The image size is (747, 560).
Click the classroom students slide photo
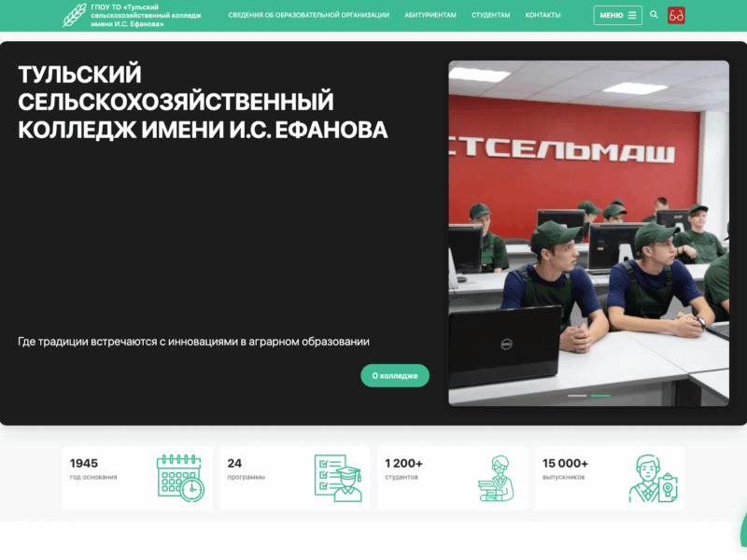coord(588,233)
